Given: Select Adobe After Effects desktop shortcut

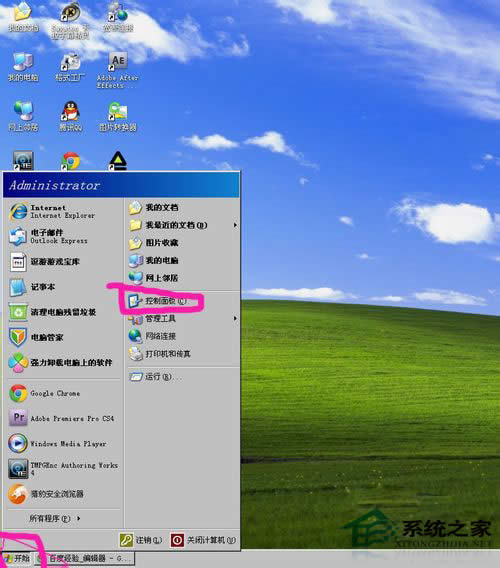Looking at the screenshot, I should 118,71.
